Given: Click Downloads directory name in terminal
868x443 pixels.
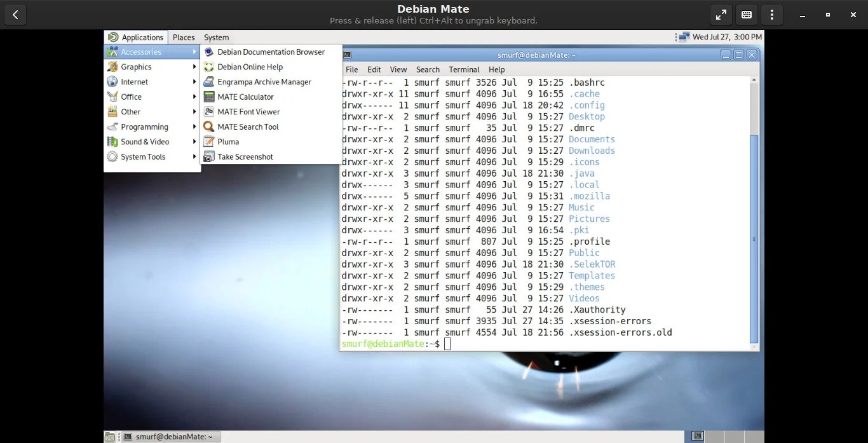Looking at the screenshot, I should 592,151.
